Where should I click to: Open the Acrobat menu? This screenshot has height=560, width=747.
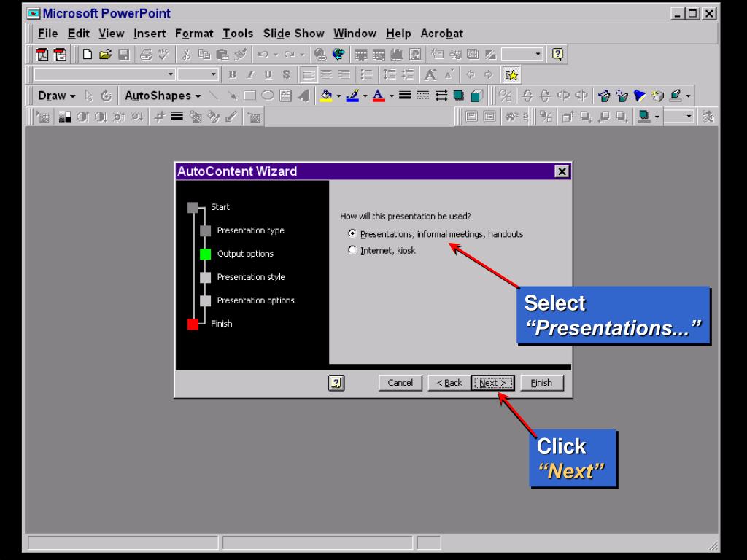pos(441,34)
